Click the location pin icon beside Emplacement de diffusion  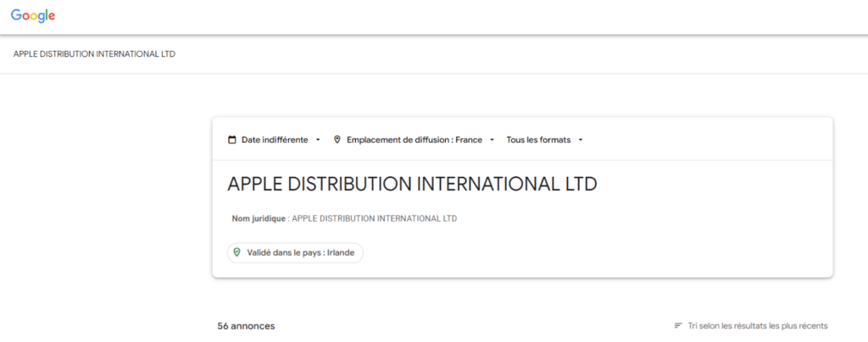(x=337, y=140)
